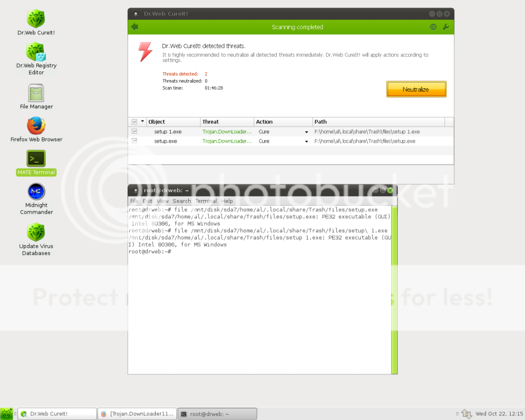Sort by Threat column header

[x=227, y=122]
